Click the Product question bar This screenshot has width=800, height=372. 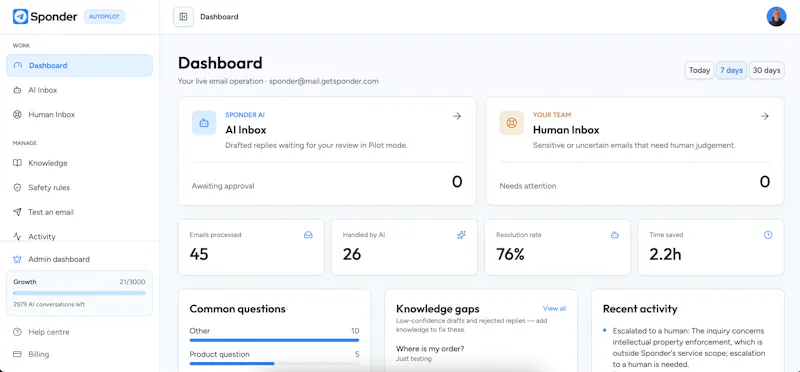(x=274, y=363)
